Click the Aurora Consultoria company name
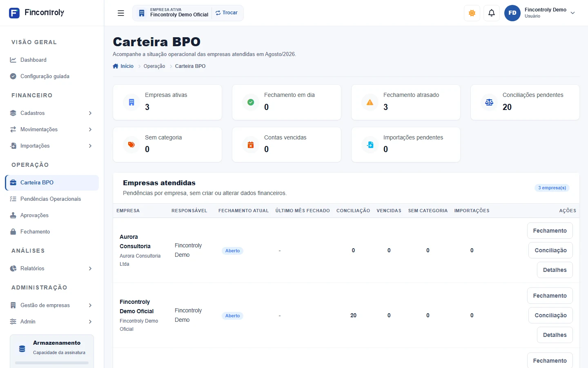Image resolution: width=588 pixels, height=368 pixels. click(x=135, y=242)
